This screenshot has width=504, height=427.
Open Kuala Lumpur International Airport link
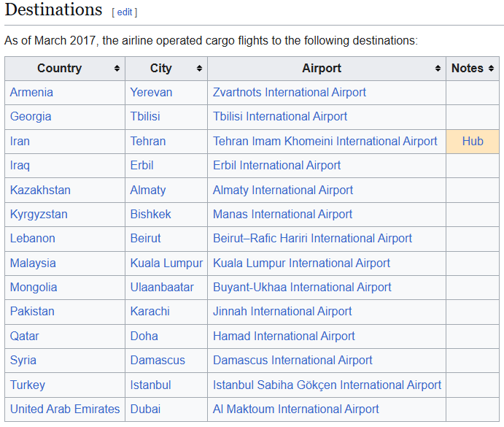301,263
